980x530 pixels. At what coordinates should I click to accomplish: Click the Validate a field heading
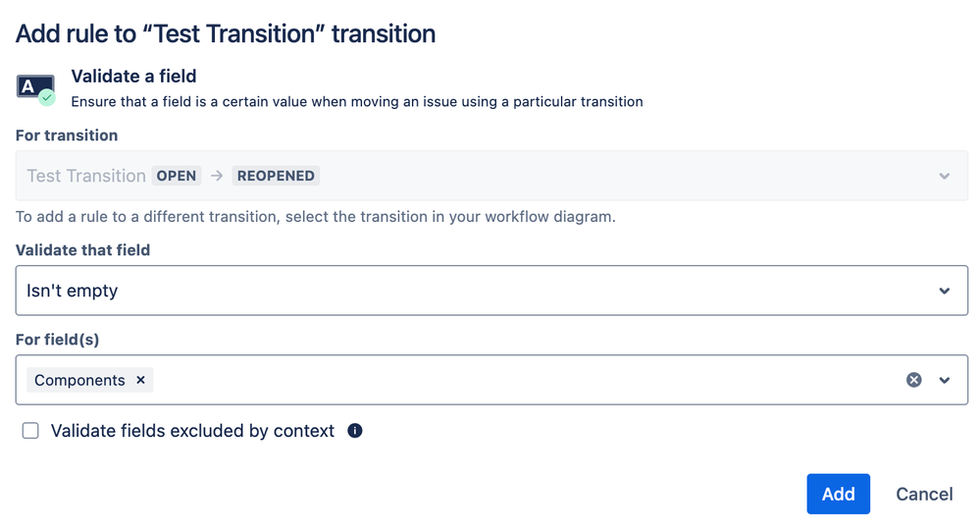133,77
